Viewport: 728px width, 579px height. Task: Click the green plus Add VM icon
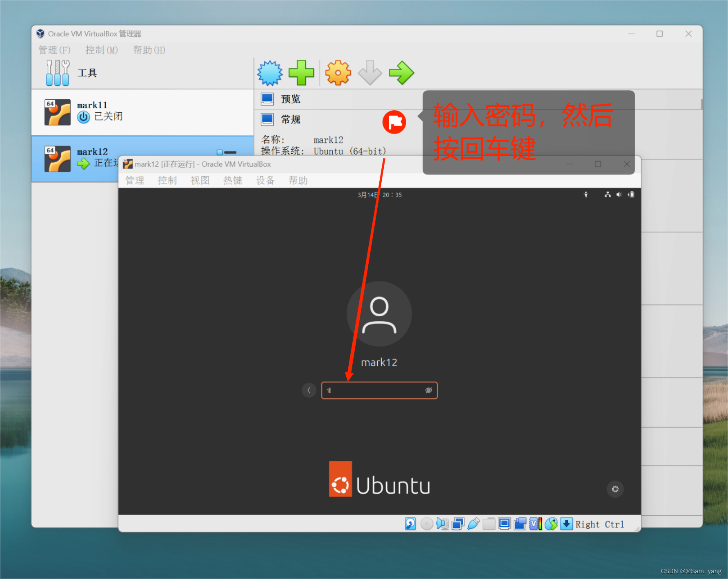[x=301, y=73]
